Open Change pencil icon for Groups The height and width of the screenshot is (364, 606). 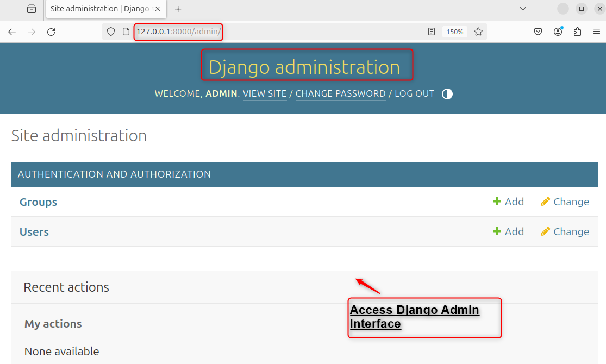point(565,202)
